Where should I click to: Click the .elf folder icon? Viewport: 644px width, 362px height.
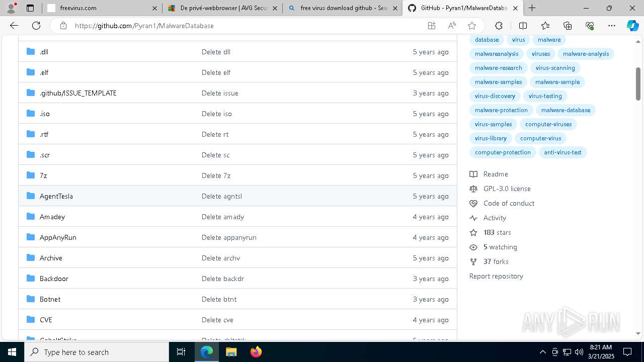[x=31, y=72]
